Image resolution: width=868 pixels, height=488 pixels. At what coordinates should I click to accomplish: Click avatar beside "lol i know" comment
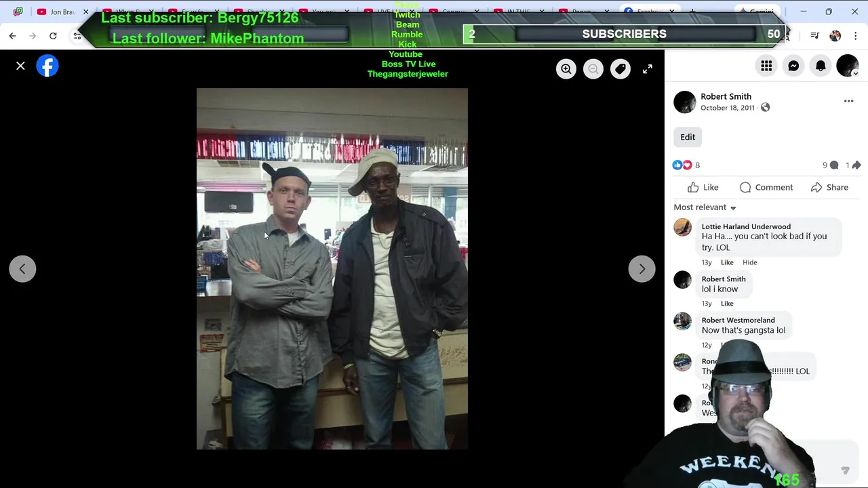pyautogui.click(x=683, y=279)
